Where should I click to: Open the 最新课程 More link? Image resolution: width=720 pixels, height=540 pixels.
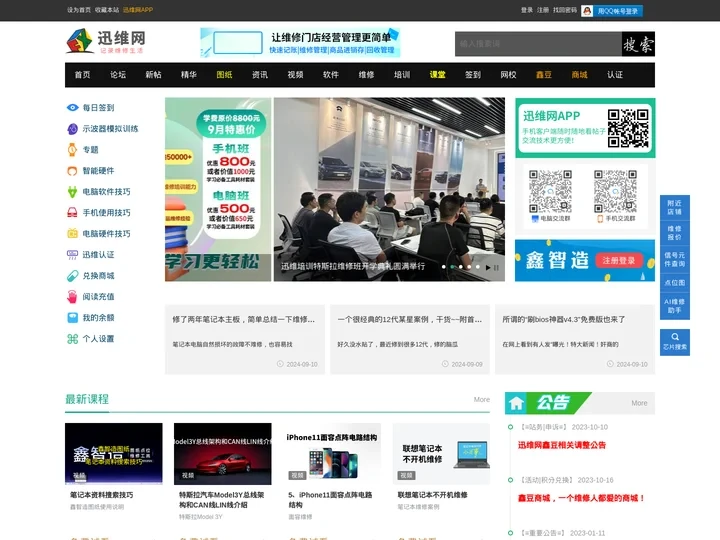click(x=482, y=399)
